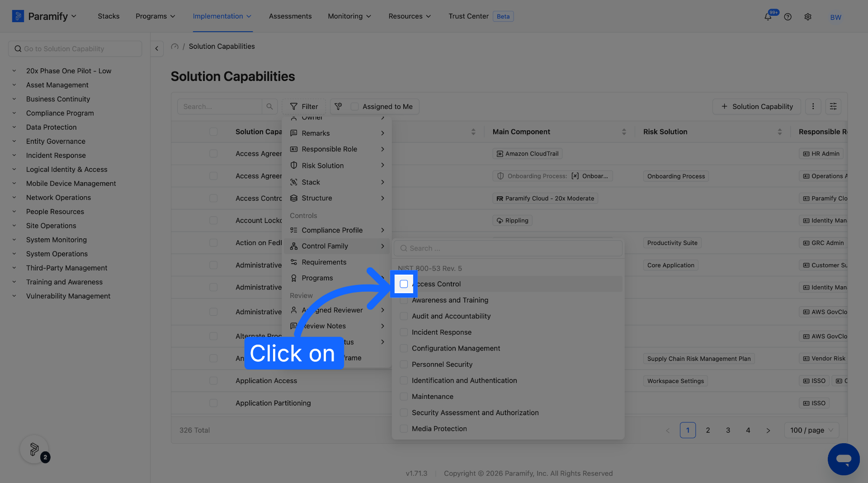Check the Awareness and Training option

pos(404,300)
